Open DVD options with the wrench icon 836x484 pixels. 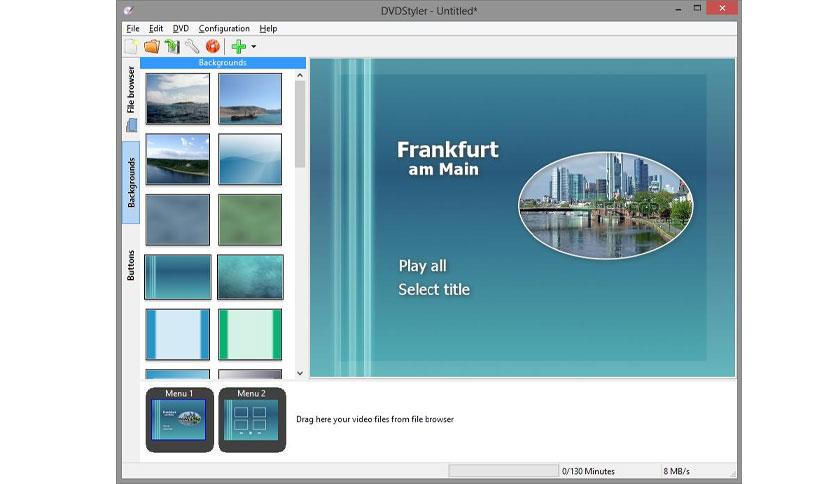pyautogui.click(x=192, y=47)
